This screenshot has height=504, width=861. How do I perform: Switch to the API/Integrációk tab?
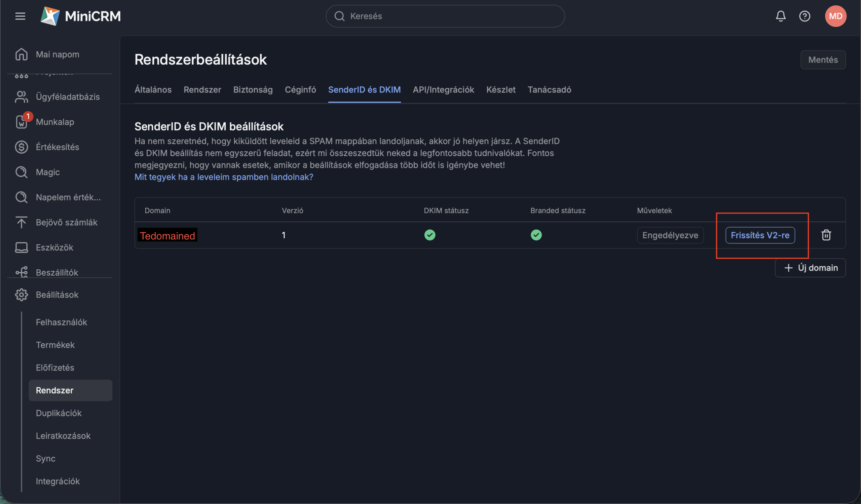(x=443, y=89)
